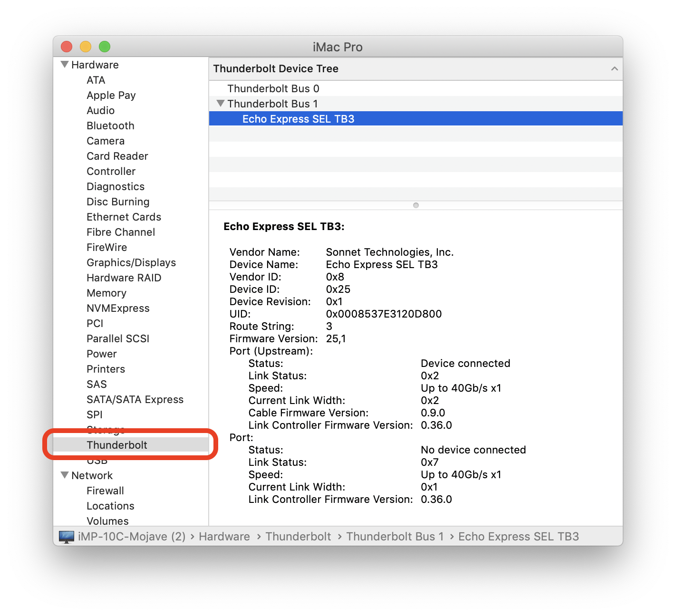676x616 pixels.
Task: Select Camera in the sidebar
Action: (x=106, y=141)
